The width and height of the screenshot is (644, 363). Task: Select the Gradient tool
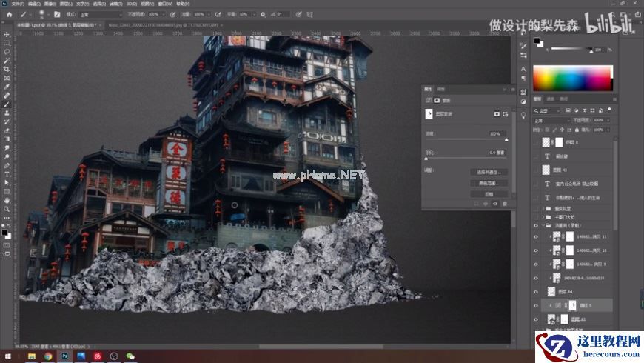(x=7, y=139)
